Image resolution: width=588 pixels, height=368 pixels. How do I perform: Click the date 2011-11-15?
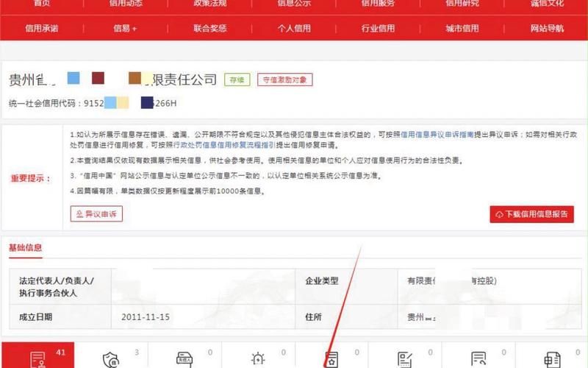click(146, 317)
